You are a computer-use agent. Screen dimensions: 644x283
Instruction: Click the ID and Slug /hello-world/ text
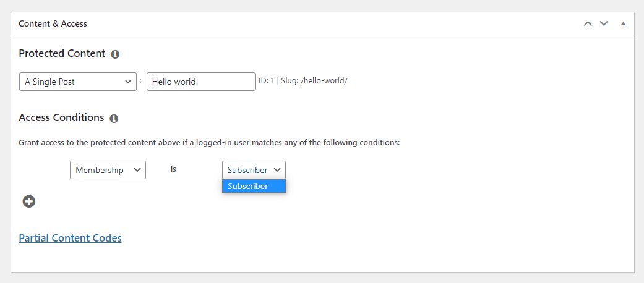coord(303,81)
